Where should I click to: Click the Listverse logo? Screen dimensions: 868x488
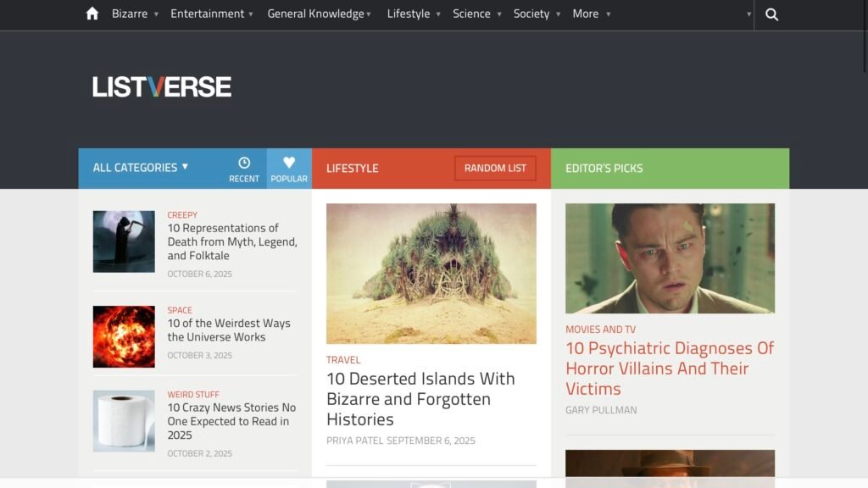click(162, 86)
